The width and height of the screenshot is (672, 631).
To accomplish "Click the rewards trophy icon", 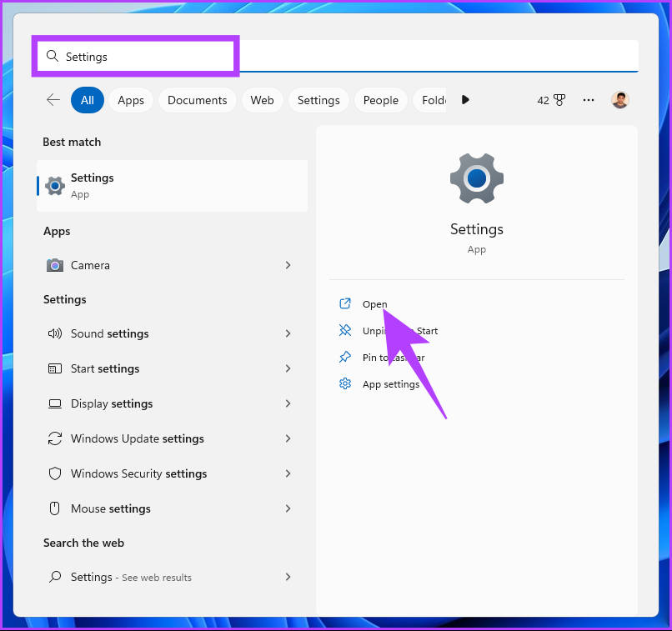I will coord(559,100).
